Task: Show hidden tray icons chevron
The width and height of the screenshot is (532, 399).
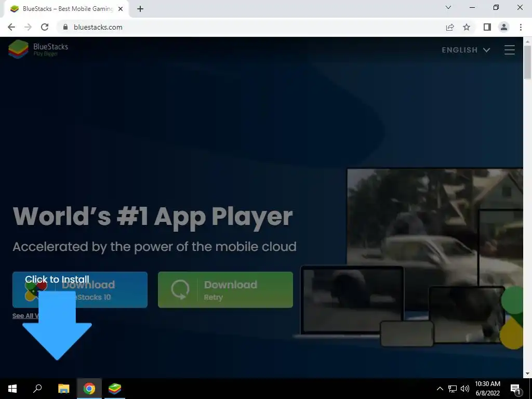Action: point(440,389)
